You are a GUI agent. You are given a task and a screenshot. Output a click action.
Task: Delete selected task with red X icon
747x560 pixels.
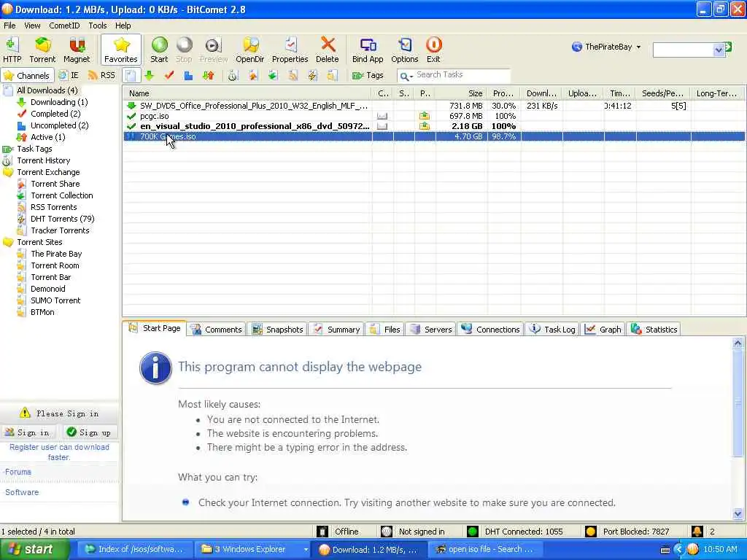pyautogui.click(x=328, y=50)
